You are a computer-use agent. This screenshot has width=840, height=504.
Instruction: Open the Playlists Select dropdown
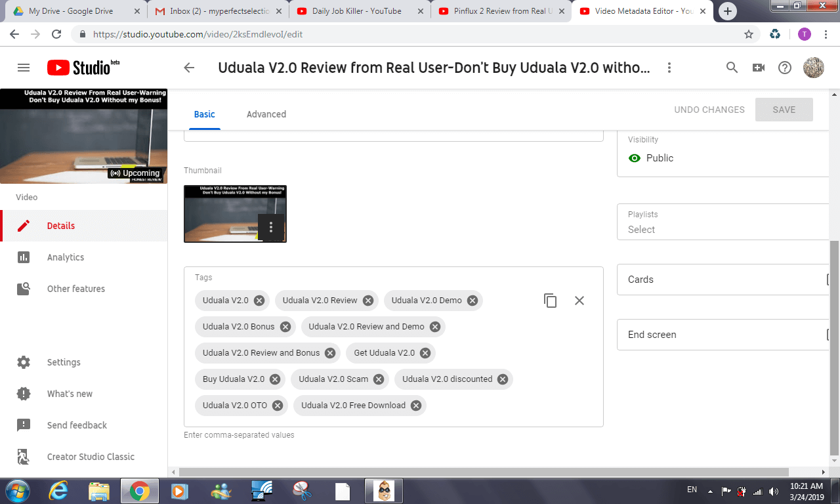click(723, 223)
